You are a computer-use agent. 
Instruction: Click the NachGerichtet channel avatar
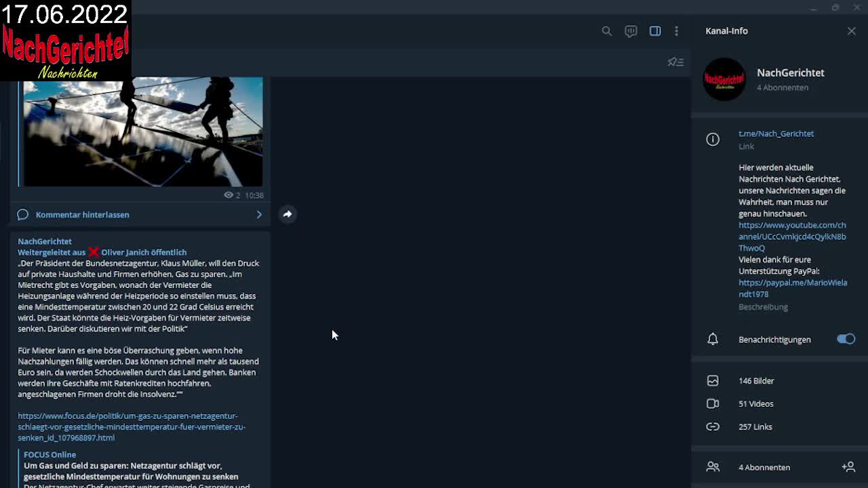click(x=724, y=79)
